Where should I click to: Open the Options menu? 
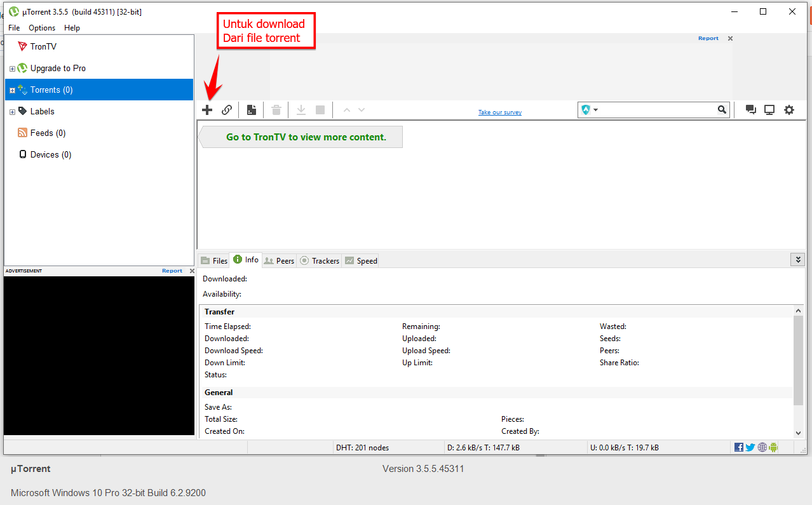tap(42, 28)
